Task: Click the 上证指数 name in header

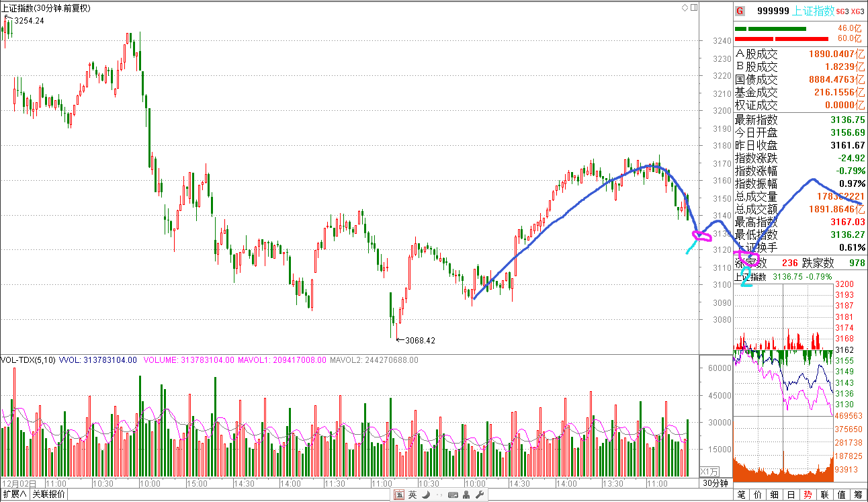Action: (x=813, y=11)
